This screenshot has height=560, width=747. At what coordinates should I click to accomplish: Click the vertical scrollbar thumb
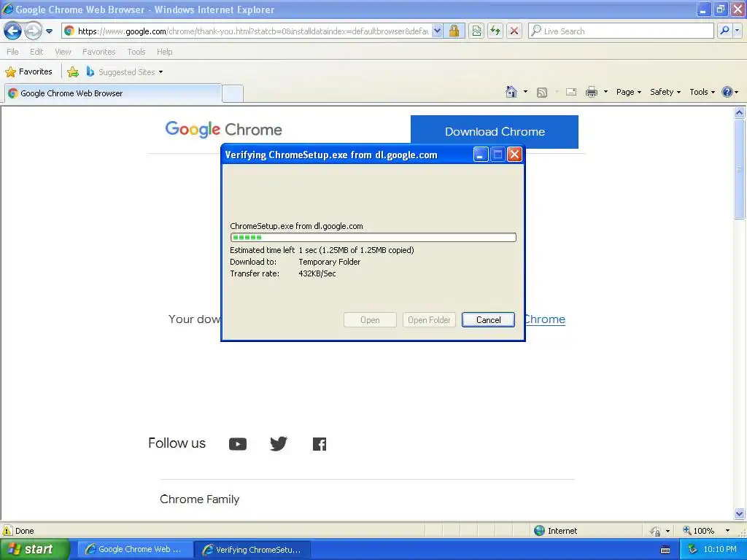click(739, 169)
